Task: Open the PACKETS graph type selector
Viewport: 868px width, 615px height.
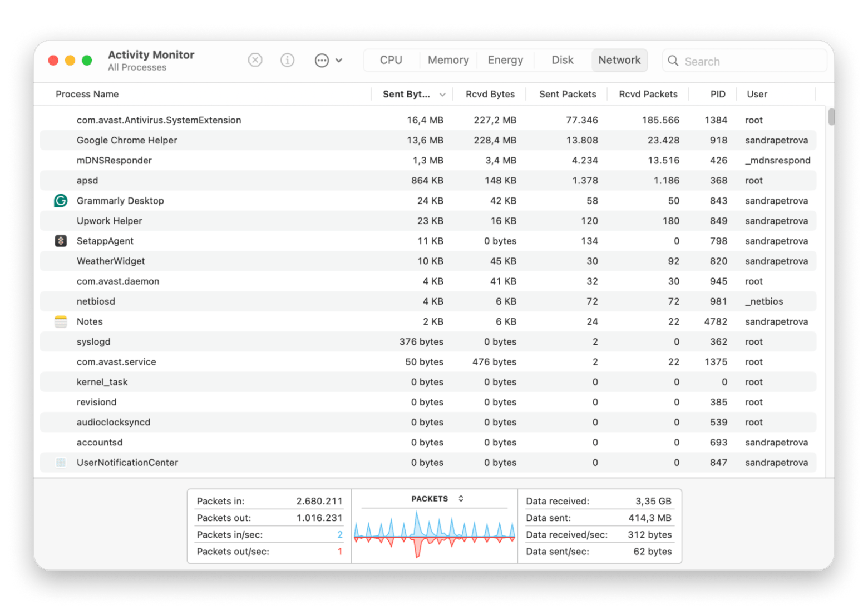Action: coord(461,499)
